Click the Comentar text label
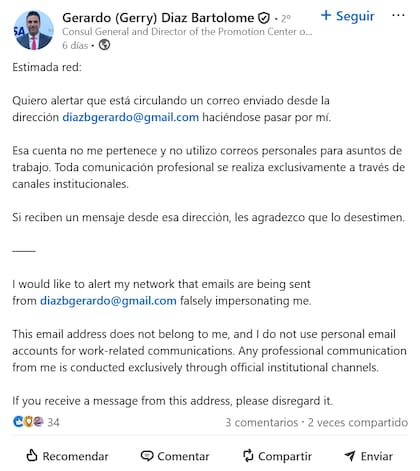Screen dimensions: 420x471 click(x=183, y=456)
